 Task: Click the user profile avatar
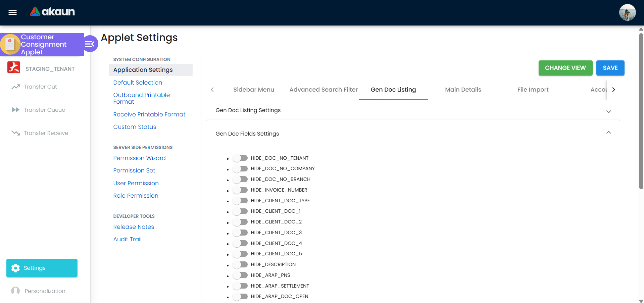point(627,12)
